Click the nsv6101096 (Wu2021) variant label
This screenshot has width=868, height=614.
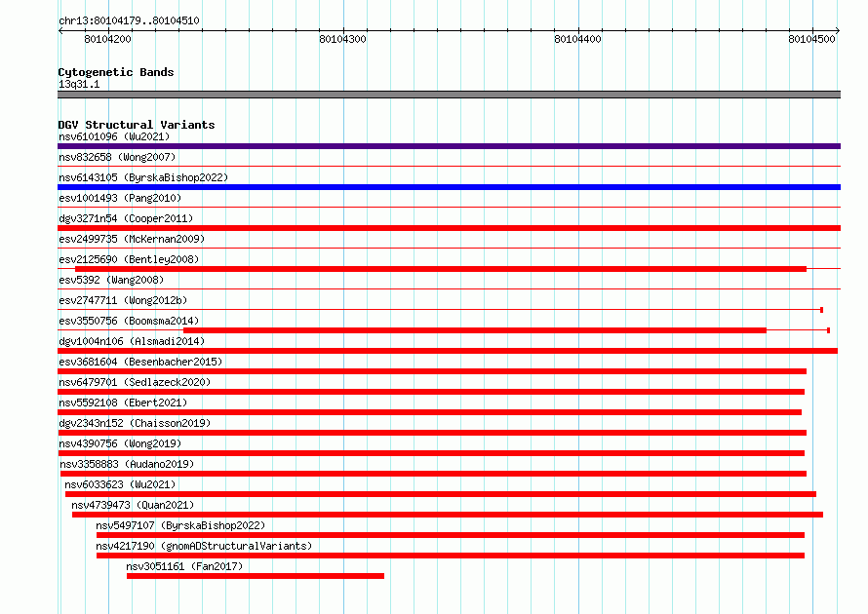pos(114,136)
